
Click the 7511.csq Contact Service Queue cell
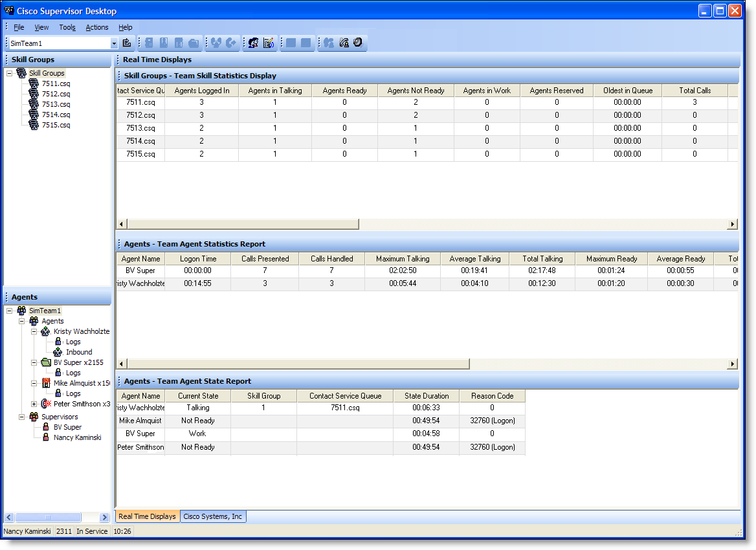(x=345, y=408)
